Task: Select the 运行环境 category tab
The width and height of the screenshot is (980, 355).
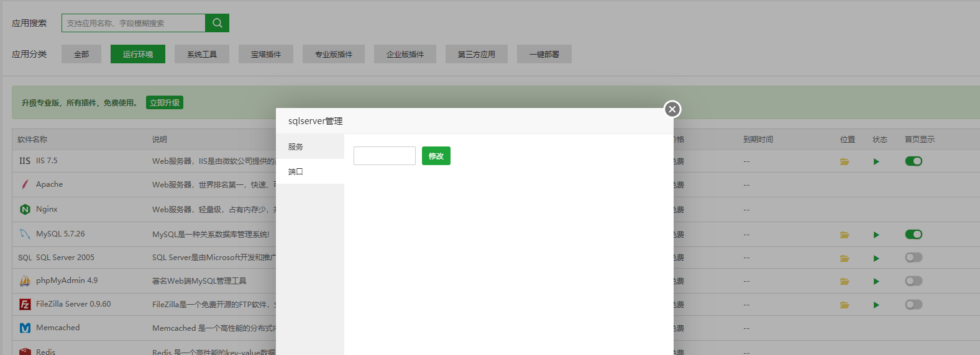Action: (x=138, y=54)
